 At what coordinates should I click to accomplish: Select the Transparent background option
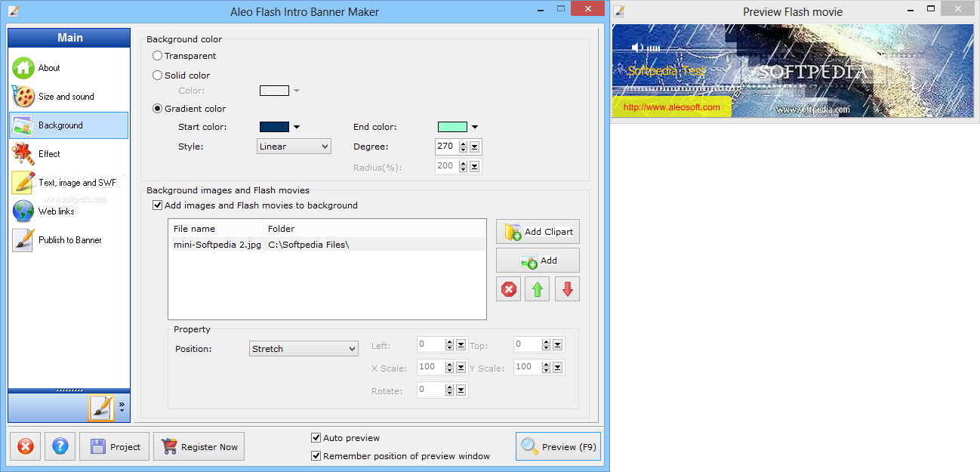click(157, 56)
